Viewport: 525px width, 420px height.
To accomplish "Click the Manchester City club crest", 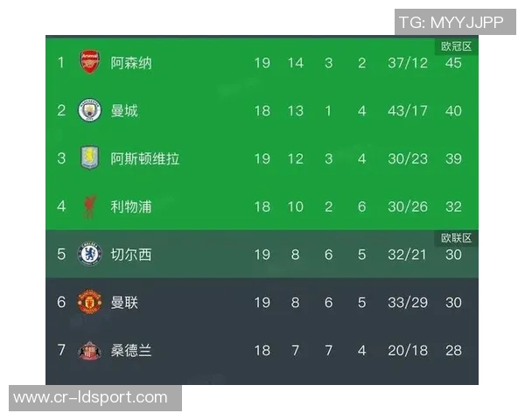I will pyautogui.click(x=90, y=110).
